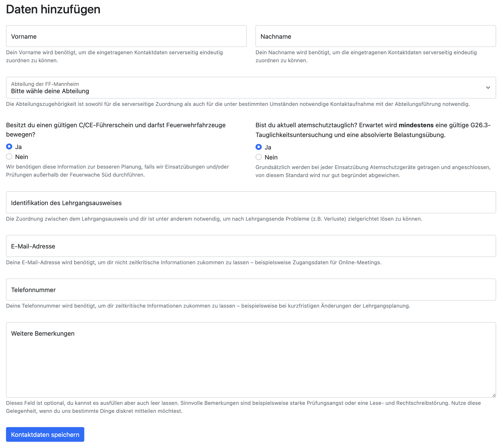503x448 pixels.
Task: Click the Nachname help text below field
Action: (x=366, y=56)
